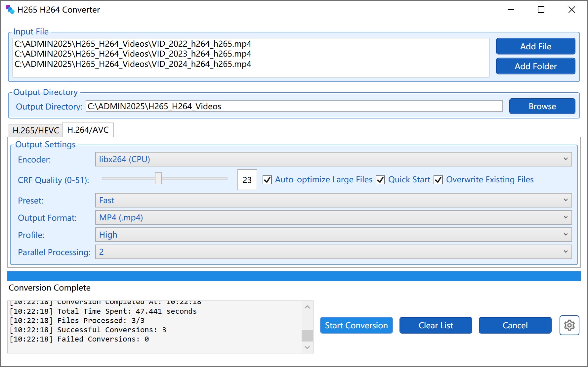Image resolution: width=588 pixels, height=367 pixels.
Task: Click the app logo in title bar
Action: click(10, 10)
